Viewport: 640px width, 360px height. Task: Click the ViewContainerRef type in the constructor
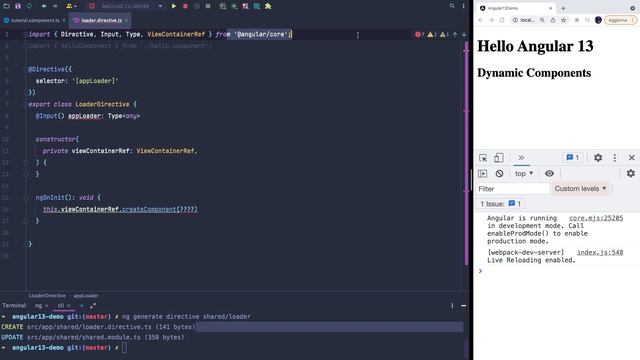165,151
